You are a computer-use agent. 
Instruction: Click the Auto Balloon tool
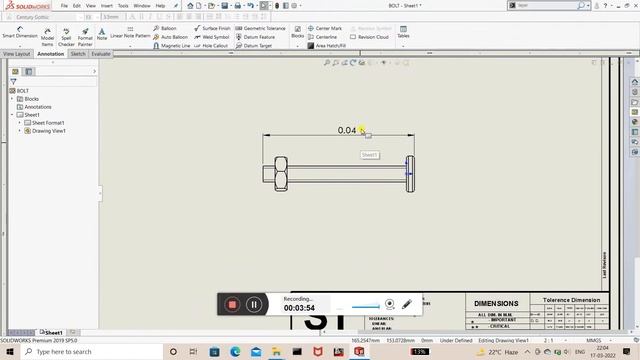pyautogui.click(x=170, y=37)
